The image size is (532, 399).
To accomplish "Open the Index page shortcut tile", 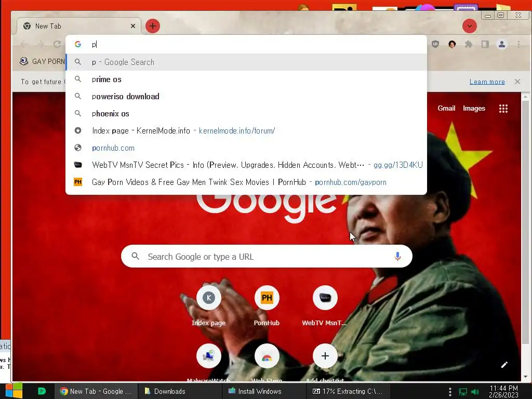I will tap(209, 305).
